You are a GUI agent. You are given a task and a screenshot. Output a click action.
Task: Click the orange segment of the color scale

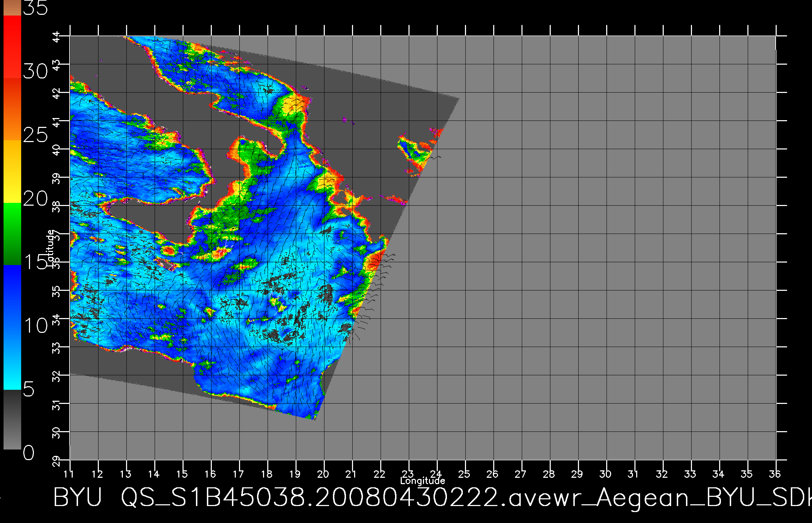[12, 109]
